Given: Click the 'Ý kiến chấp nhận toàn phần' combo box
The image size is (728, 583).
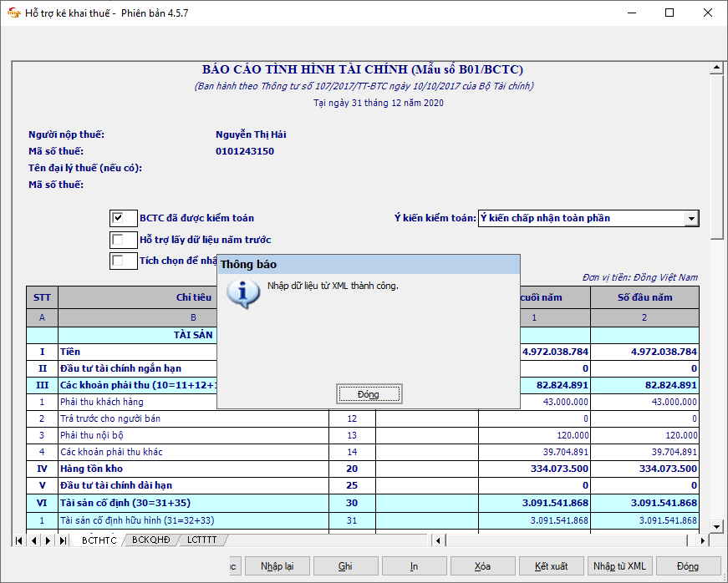Looking at the screenshot, I should point(581,219).
